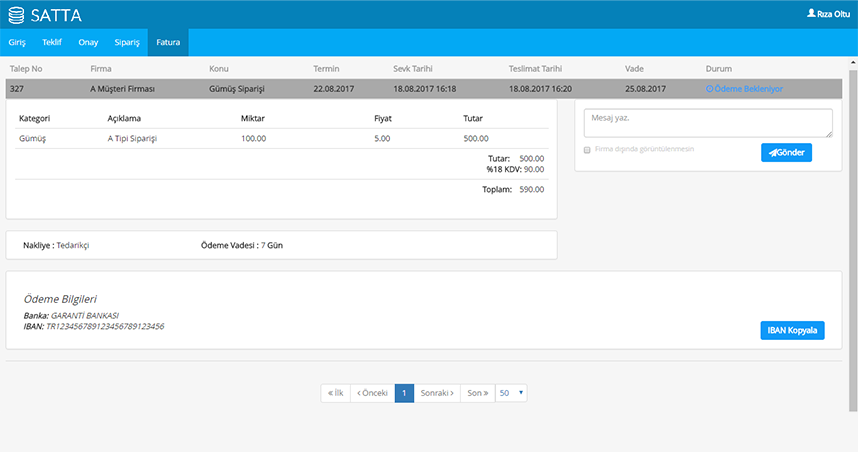Viewport: 858px width, 452px height.
Task: Click the Önceki previous page button
Action: (x=372, y=393)
